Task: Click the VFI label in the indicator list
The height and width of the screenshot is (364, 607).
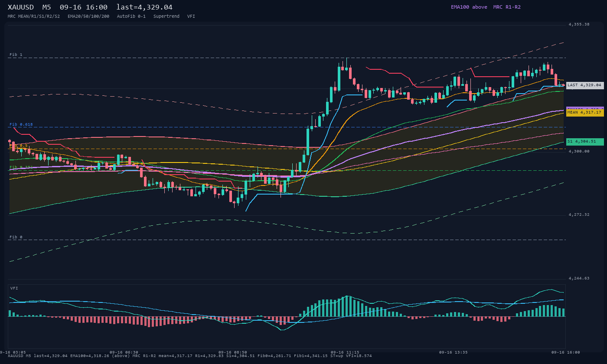Action: 191,16
